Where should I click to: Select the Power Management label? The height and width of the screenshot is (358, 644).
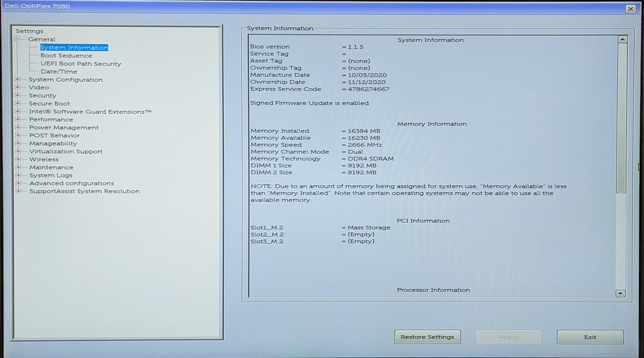point(64,127)
